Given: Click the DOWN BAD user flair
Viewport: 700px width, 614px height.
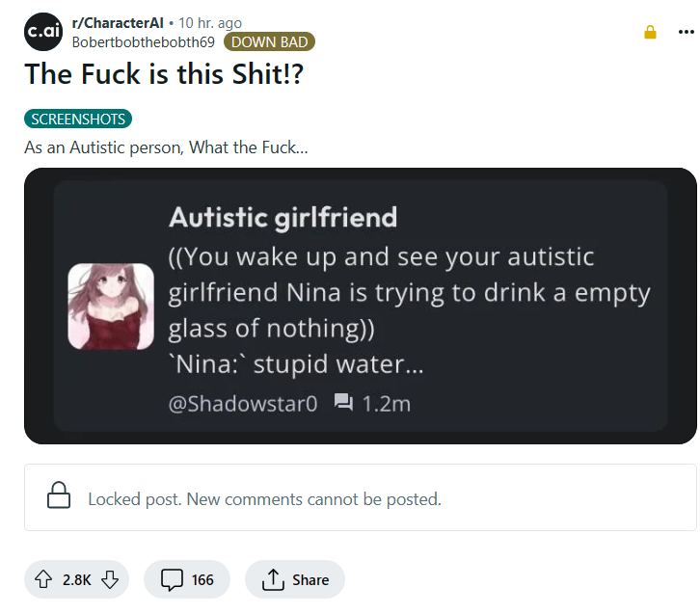Looking at the screenshot, I should pyautogui.click(x=269, y=41).
